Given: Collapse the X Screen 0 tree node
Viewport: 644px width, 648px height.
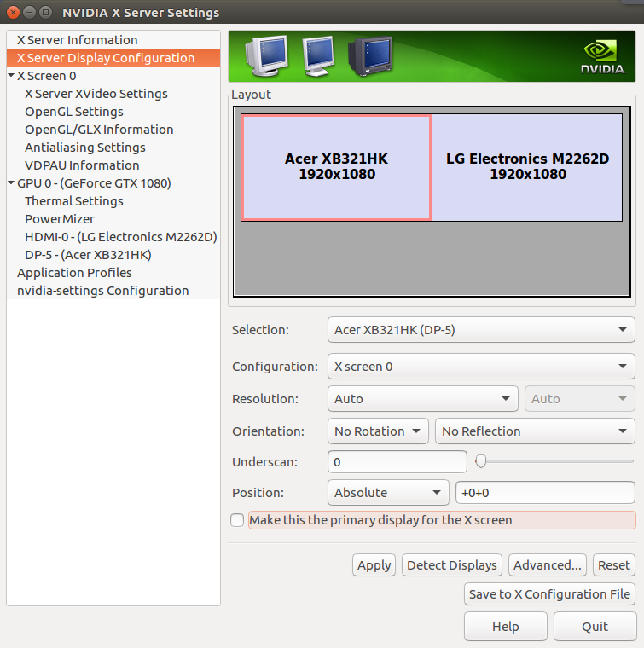Looking at the screenshot, I should pyautogui.click(x=11, y=76).
